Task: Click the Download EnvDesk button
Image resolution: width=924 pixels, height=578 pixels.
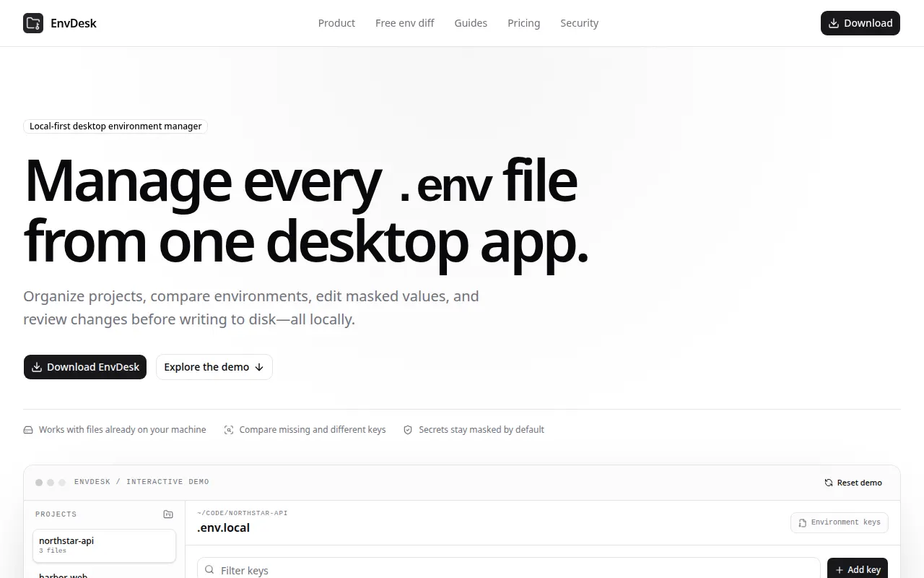Action: tap(85, 367)
